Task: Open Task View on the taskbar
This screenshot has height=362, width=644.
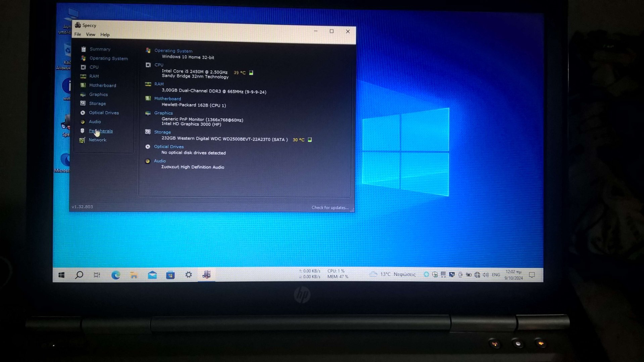Action: 97,275
